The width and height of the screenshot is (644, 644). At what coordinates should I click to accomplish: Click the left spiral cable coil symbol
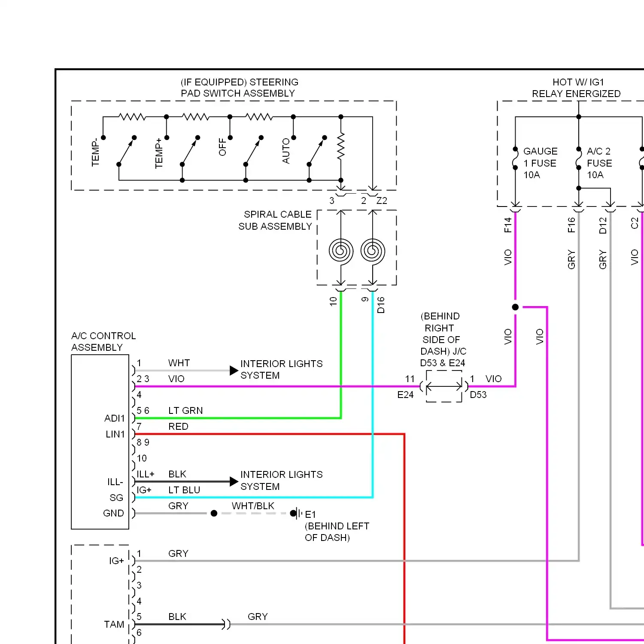(341, 251)
